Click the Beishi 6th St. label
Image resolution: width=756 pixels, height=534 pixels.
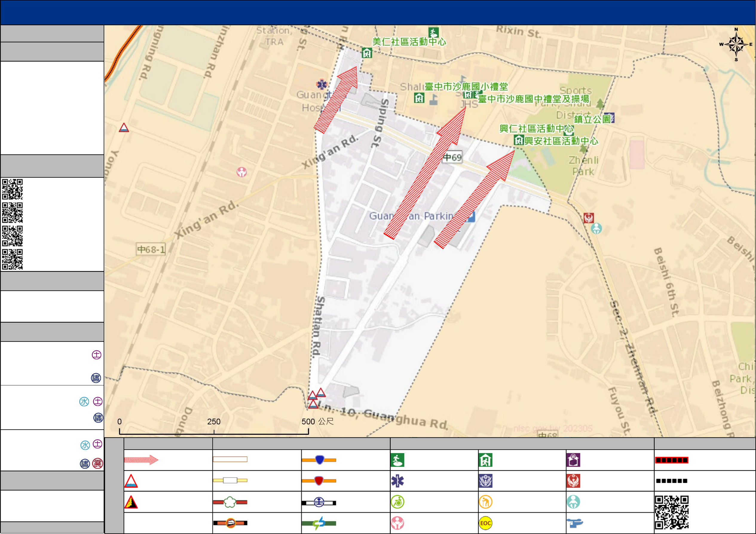[x=666, y=282]
